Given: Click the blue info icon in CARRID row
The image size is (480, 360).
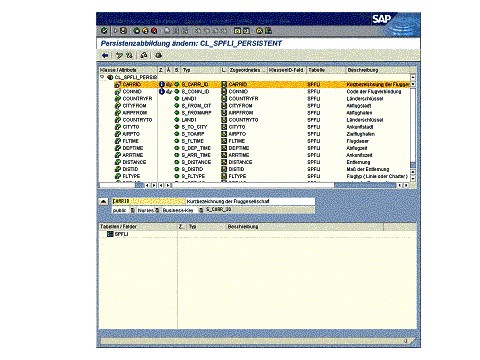Looking at the screenshot, I should pyautogui.click(x=162, y=84).
